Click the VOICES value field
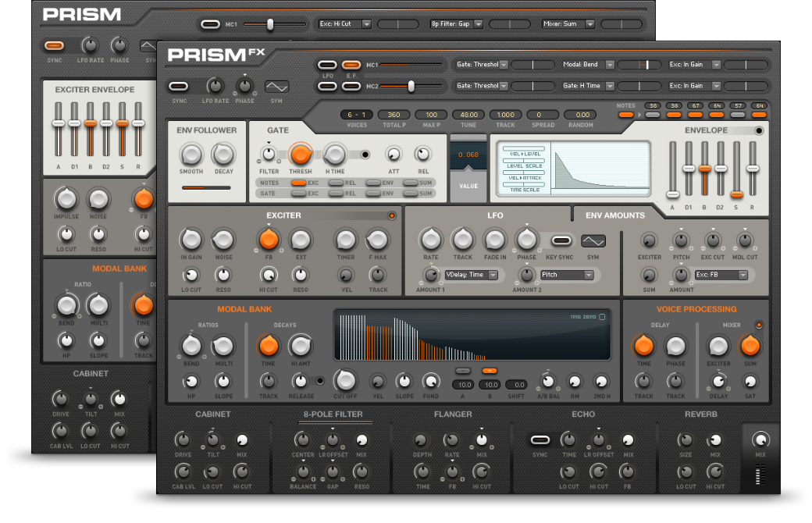 356,115
